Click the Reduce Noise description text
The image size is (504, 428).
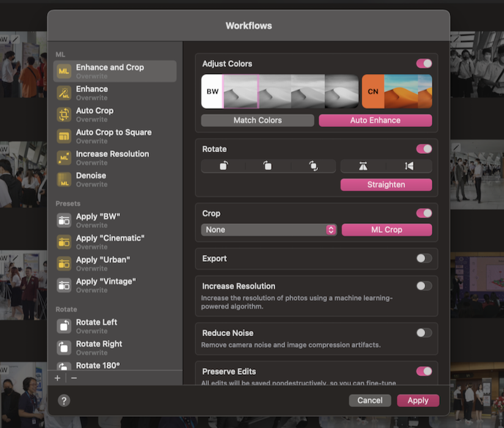point(291,345)
